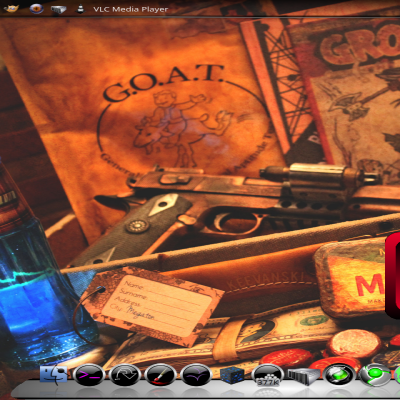Open the server stack dock icon
Viewport: 400px width, 400px height.
click(x=303, y=376)
